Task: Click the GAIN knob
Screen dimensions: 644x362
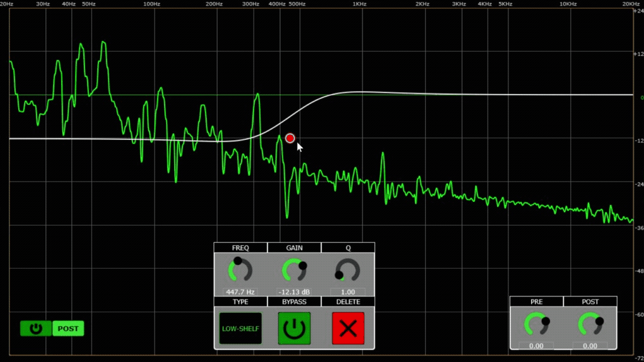Action: (294, 271)
